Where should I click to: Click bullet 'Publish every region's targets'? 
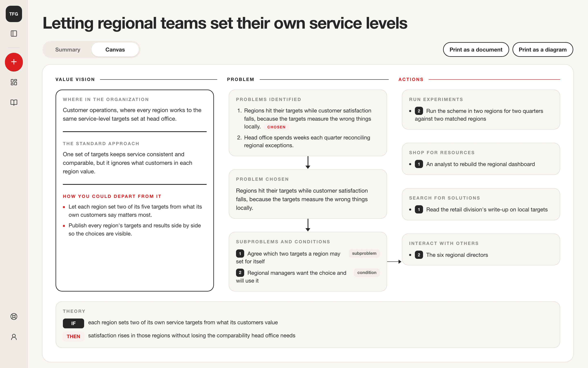coord(135,230)
